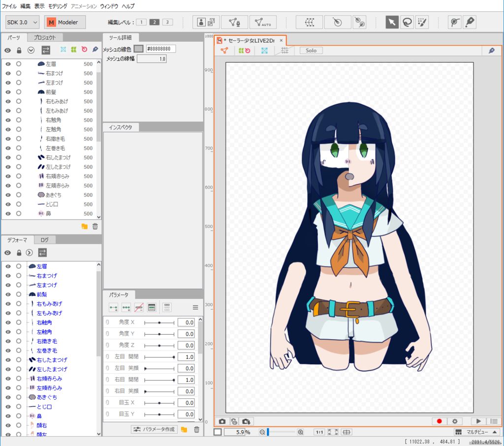Click the mesh line width field
This screenshot has width=504, height=446.
tap(152, 59)
